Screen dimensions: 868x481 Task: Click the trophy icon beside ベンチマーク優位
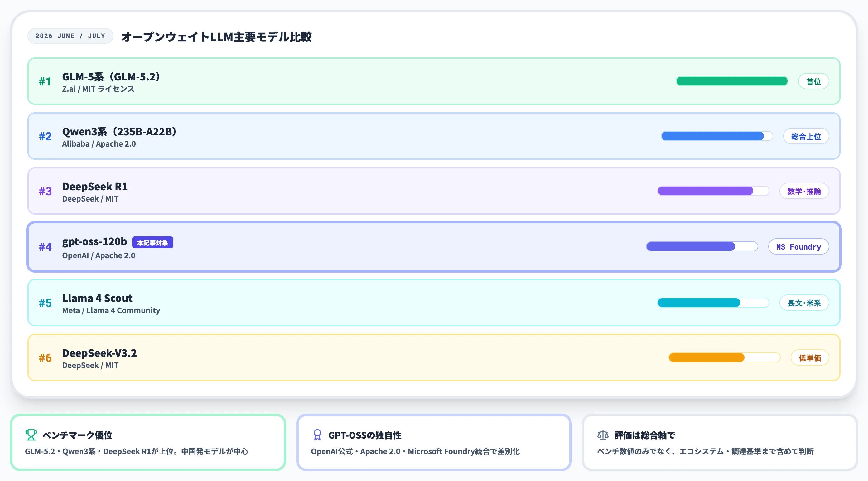31,435
